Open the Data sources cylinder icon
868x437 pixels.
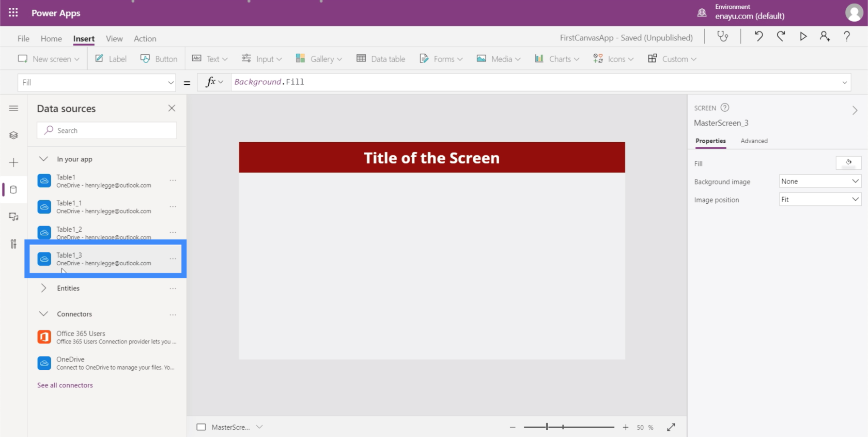click(x=13, y=190)
